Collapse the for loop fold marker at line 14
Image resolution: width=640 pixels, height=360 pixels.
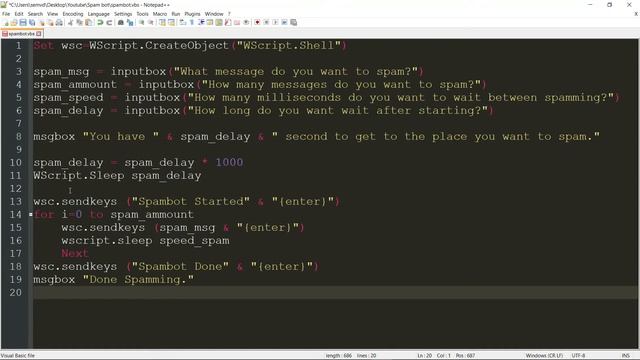[31, 215]
